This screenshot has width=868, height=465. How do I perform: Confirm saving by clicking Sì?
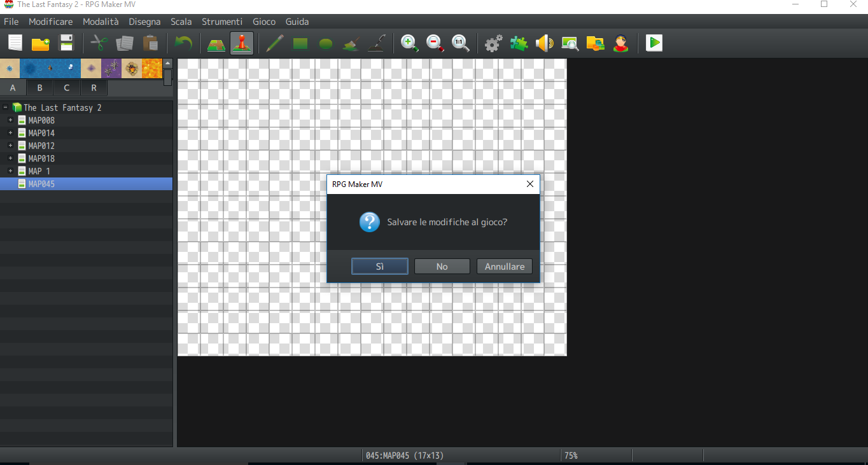(x=380, y=267)
